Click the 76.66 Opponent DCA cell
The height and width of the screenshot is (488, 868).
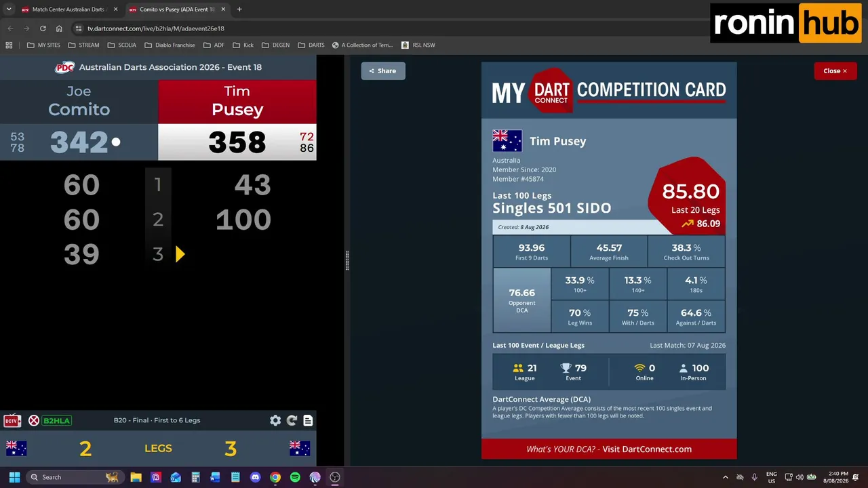click(521, 300)
